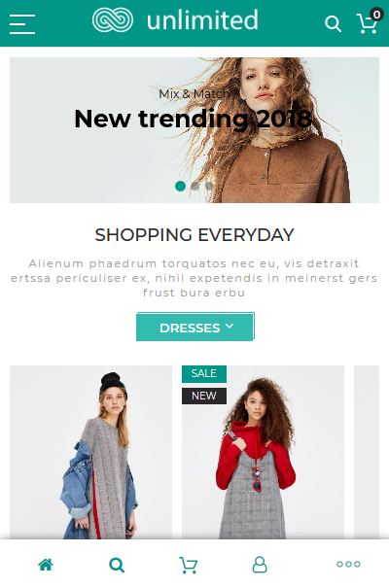389x588 pixels.
Task: Click the chevron arrow beside DRESSES
Action: (230, 327)
